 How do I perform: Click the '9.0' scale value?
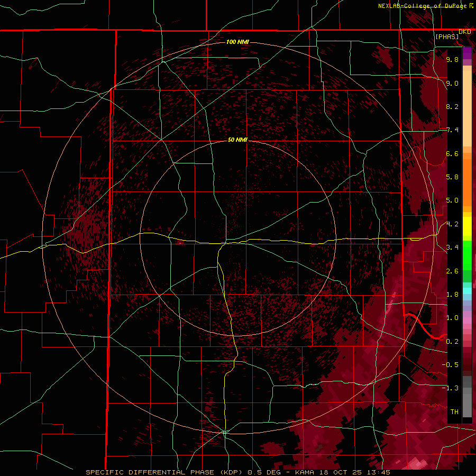pyautogui.click(x=452, y=83)
